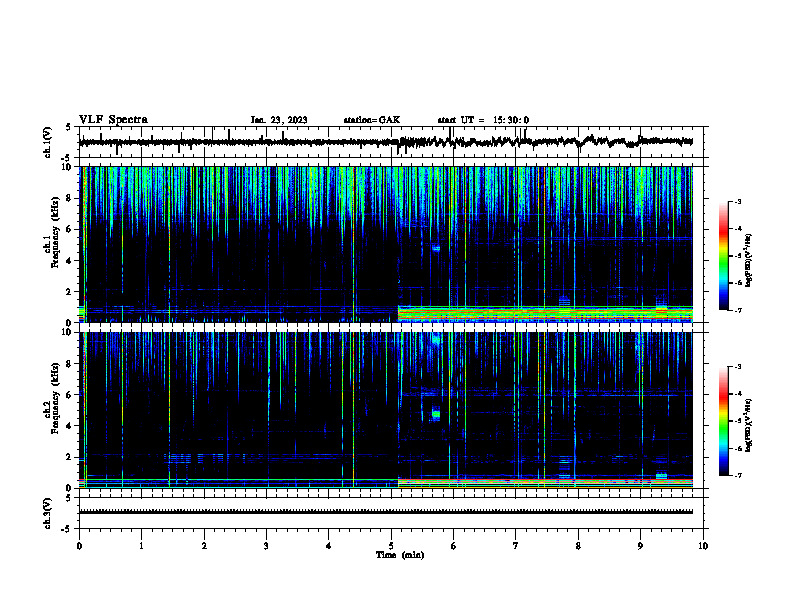This screenshot has height=612, width=792.
Task: Click time axis tick label "8"
Action: click(x=578, y=546)
